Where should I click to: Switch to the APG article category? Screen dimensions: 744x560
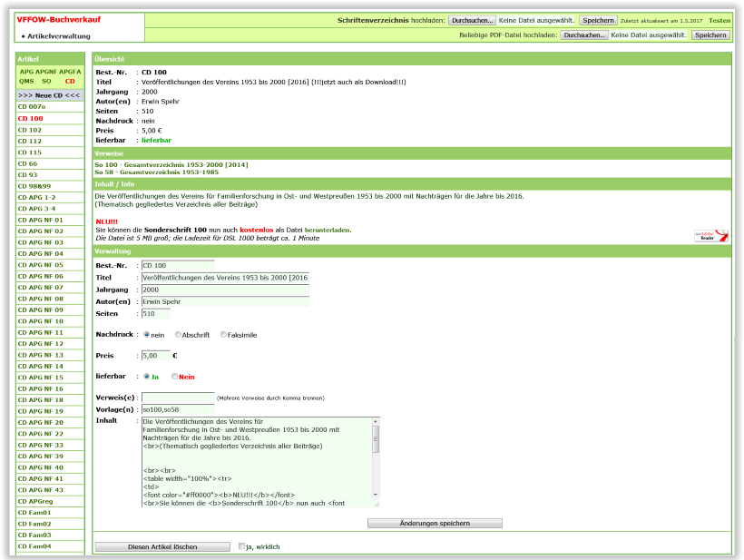click(x=26, y=71)
